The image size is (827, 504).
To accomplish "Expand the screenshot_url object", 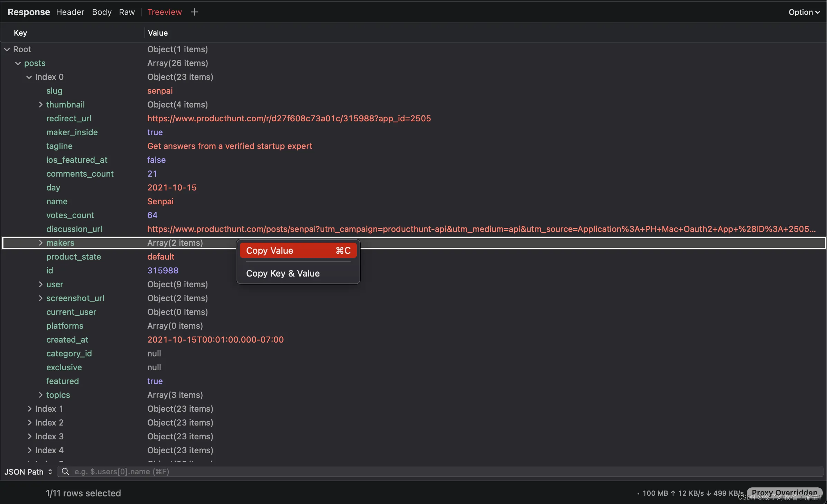I will 40,298.
